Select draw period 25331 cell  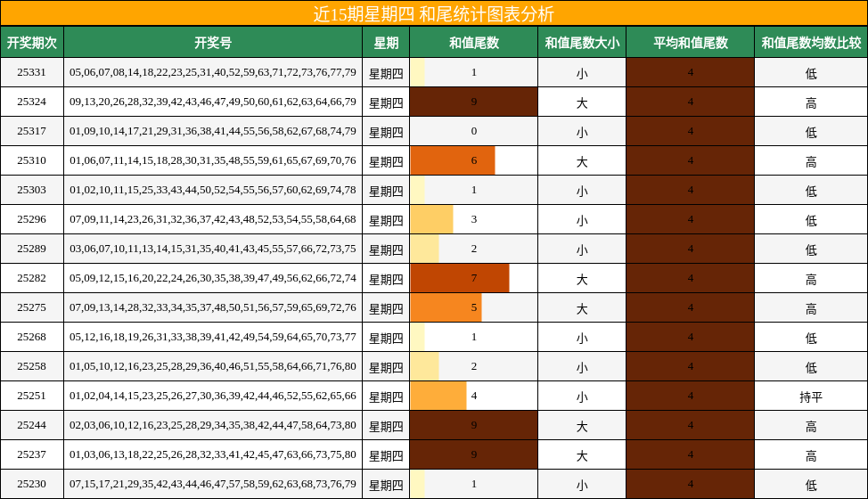point(31,72)
